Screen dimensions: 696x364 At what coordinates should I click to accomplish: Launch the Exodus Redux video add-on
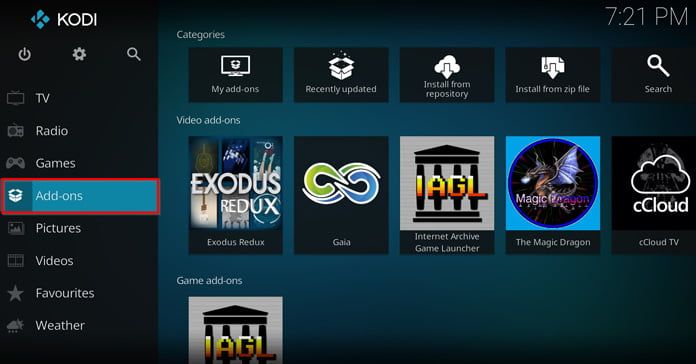click(x=235, y=195)
